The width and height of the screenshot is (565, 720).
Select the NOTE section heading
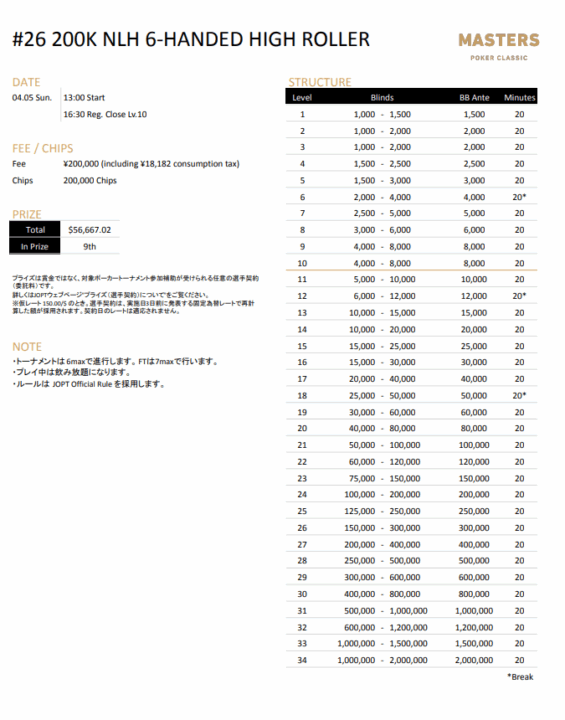[27, 347]
